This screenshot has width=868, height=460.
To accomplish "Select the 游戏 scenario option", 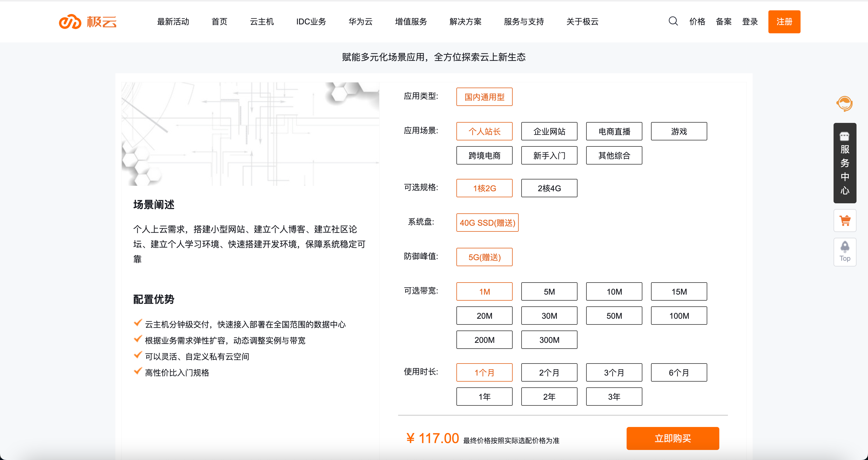I will pyautogui.click(x=679, y=132).
